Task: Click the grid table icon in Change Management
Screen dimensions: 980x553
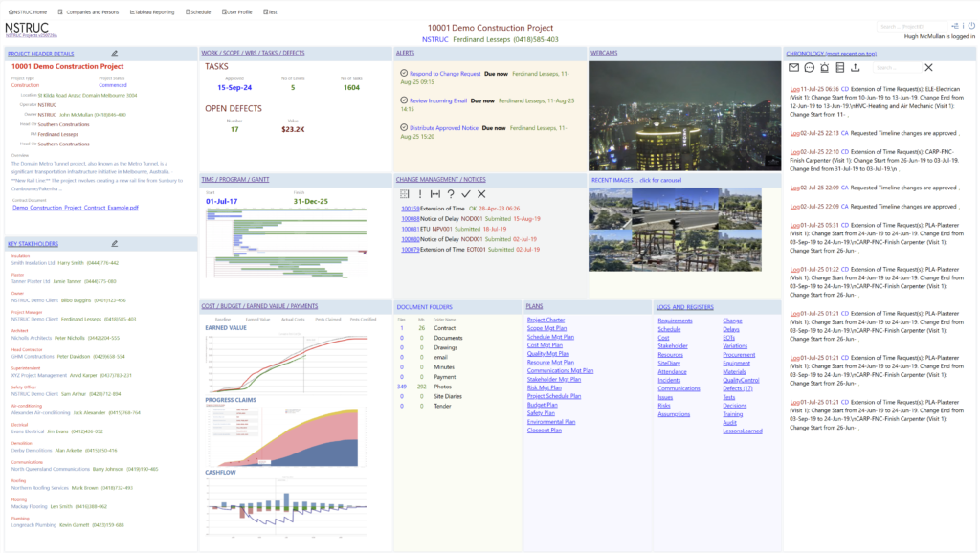Action: pos(405,194)
